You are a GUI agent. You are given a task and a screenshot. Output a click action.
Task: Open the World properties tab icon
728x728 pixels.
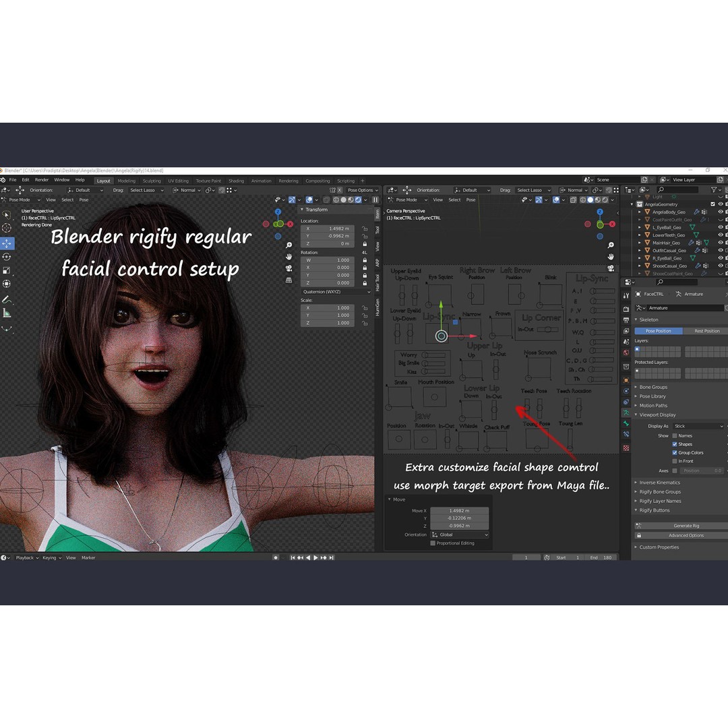click(x=626, y=353)
